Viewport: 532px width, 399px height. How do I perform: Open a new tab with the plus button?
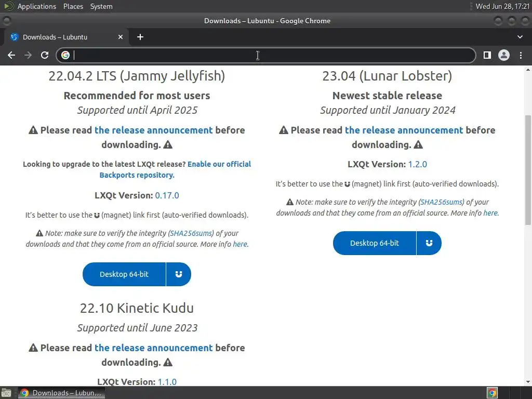pyautogui.click(x=140, y=37)
